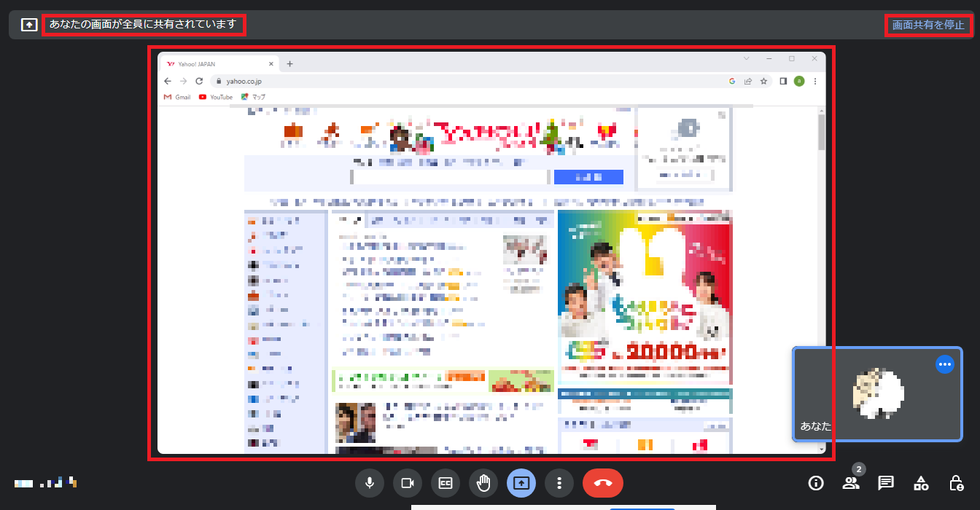
Task: Open マップ bookmark
Action: click(254, 97)
